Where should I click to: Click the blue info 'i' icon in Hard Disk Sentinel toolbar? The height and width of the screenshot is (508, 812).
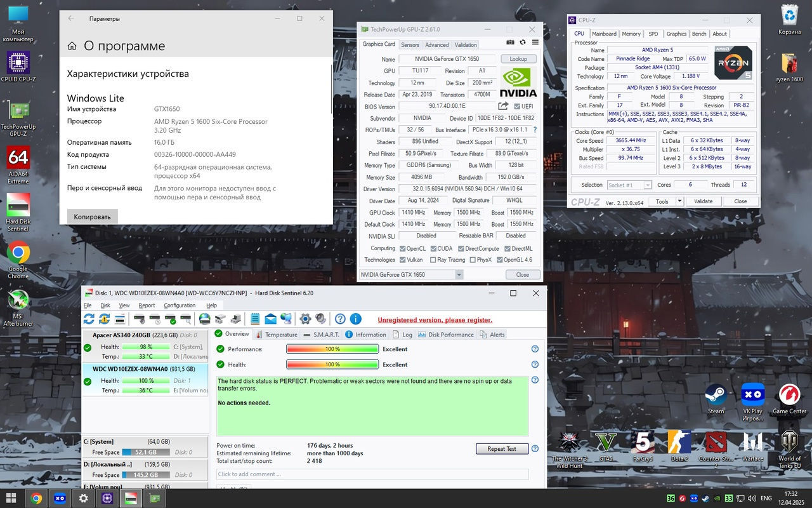(x=355, y=319)
